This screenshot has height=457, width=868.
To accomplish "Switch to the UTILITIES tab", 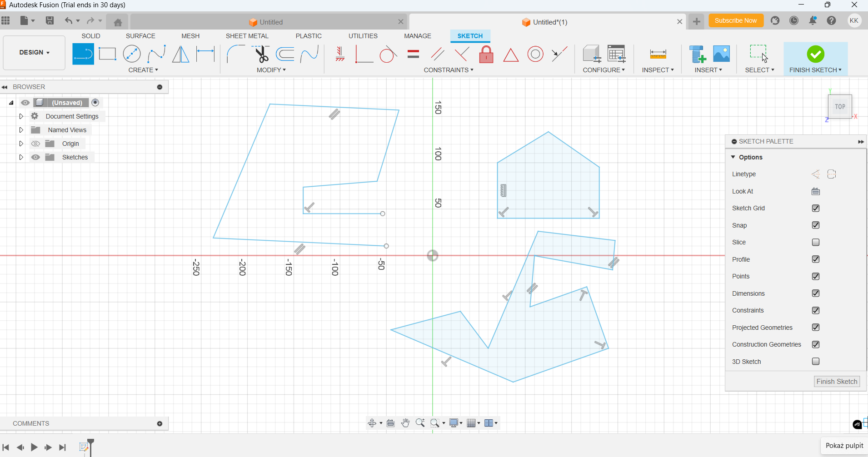I will click(363, 36).
